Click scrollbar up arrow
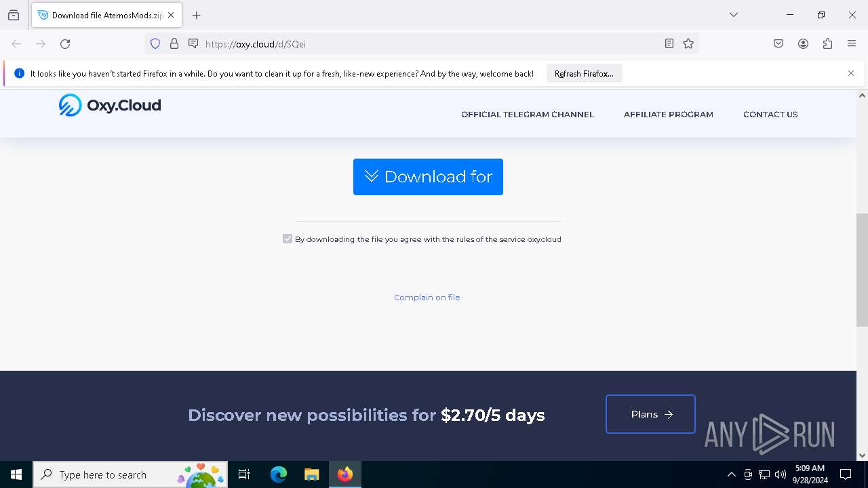 click(862, 96)
